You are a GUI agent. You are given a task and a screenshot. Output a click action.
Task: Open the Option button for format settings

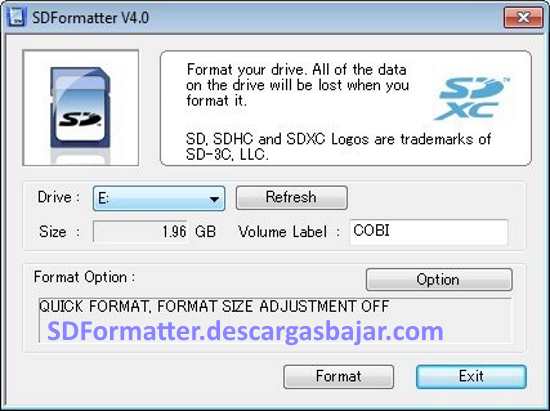pyautogui.click(x=439, y=279)
